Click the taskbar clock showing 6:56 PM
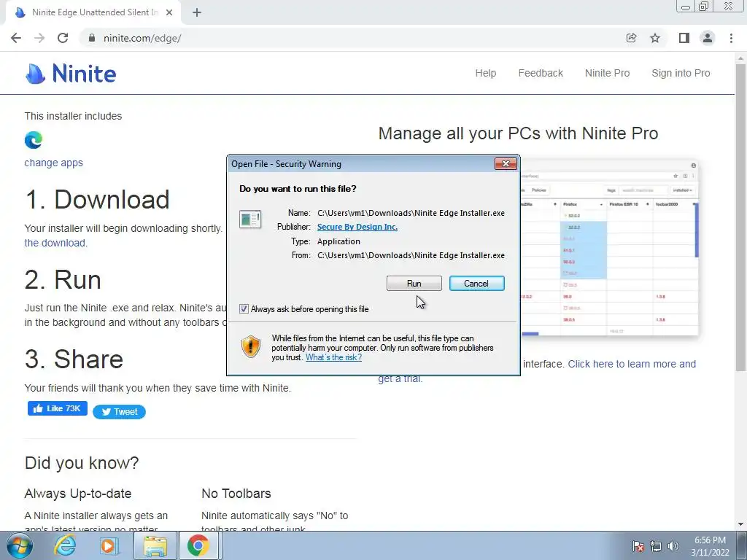This screenshot has width=747, height=560. [x=710, y=546]
